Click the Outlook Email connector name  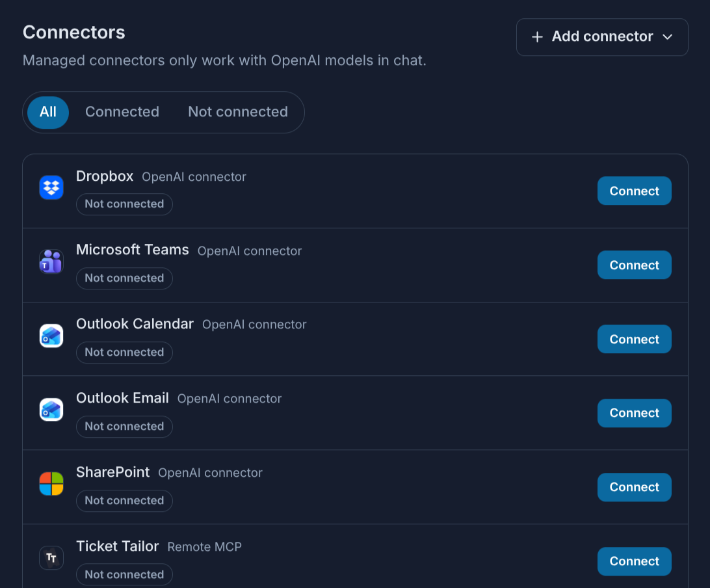click(122, 398)
